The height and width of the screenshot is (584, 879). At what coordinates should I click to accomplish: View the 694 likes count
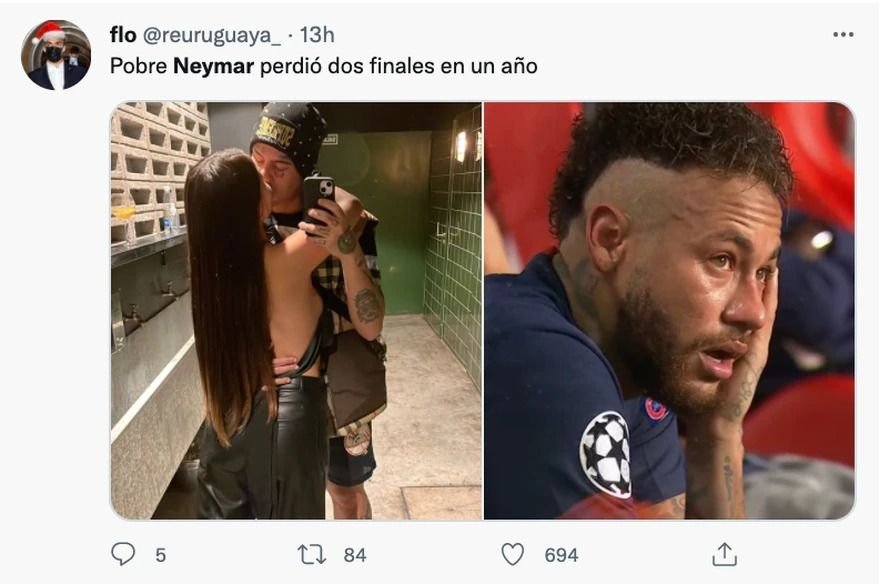(561, 555)
